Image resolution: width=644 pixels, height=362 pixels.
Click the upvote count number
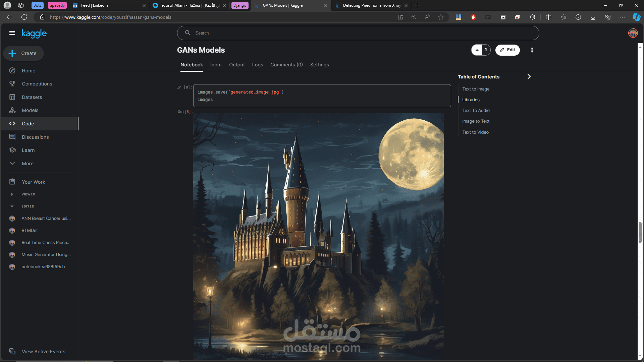(x=486, y=50)
